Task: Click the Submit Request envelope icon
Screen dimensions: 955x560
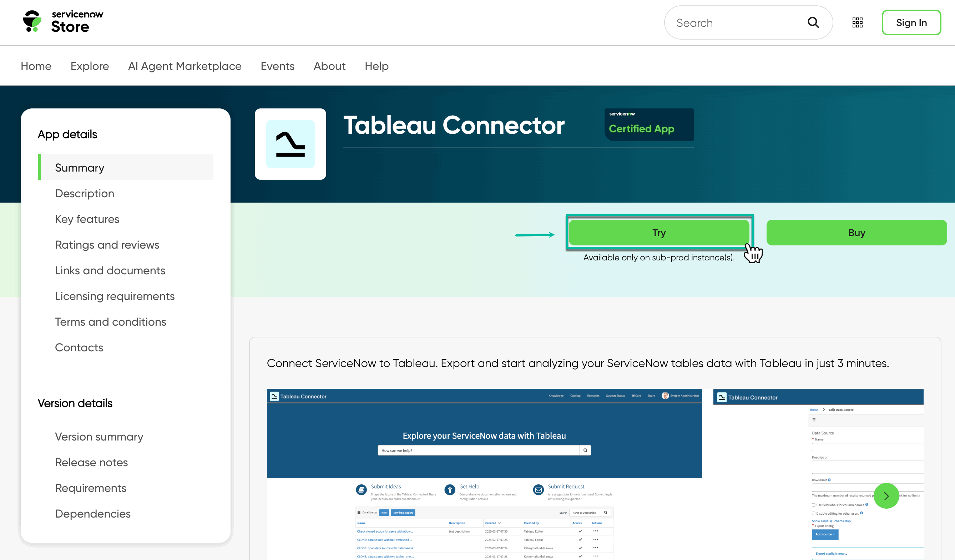Action: coord(539,489)
